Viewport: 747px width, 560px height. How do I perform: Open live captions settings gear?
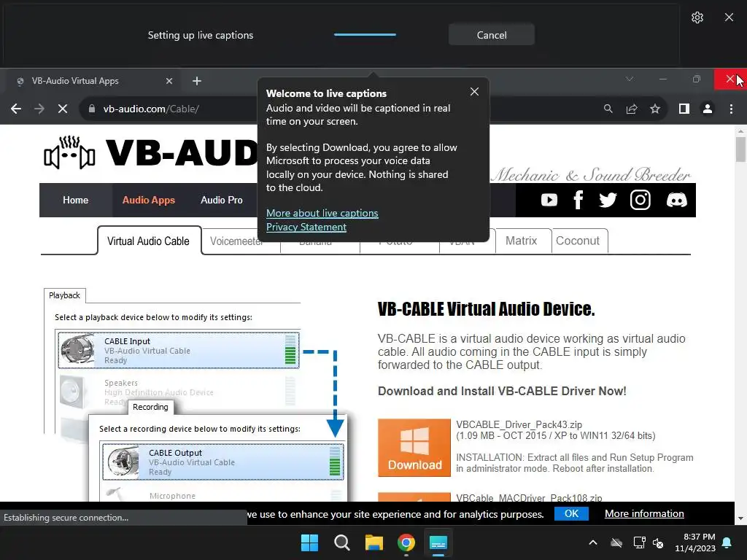tap(697, 17)
